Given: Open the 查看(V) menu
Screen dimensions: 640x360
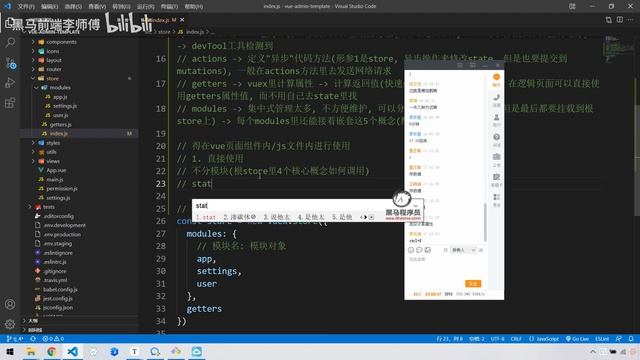Looking at the screenshot, I should 97,7.
